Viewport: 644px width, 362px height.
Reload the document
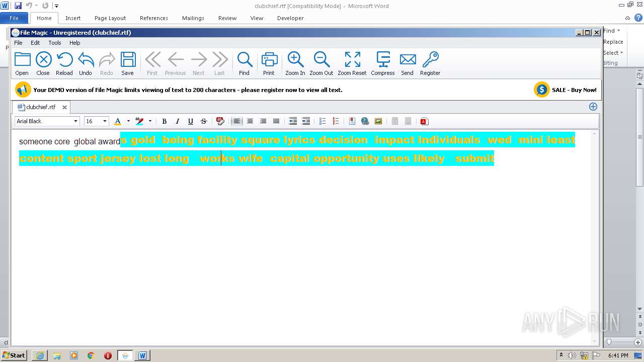tap(64, 64)
